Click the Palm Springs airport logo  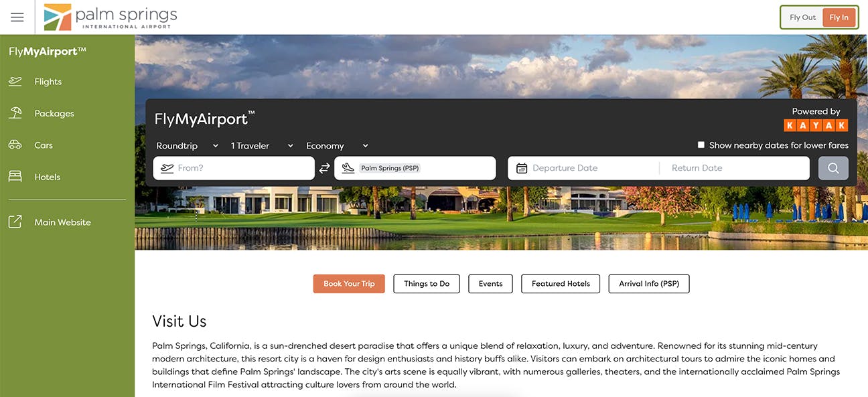pyautogui.click(x=111, y=17)
